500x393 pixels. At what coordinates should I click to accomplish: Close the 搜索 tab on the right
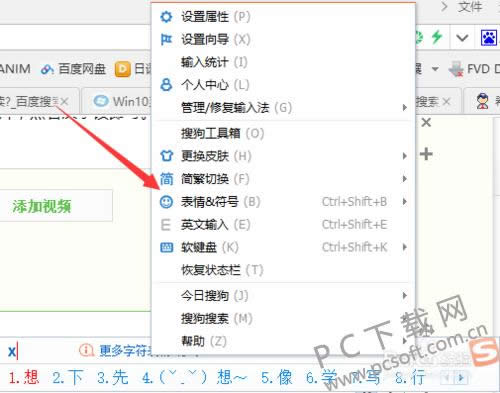point(446,102)
